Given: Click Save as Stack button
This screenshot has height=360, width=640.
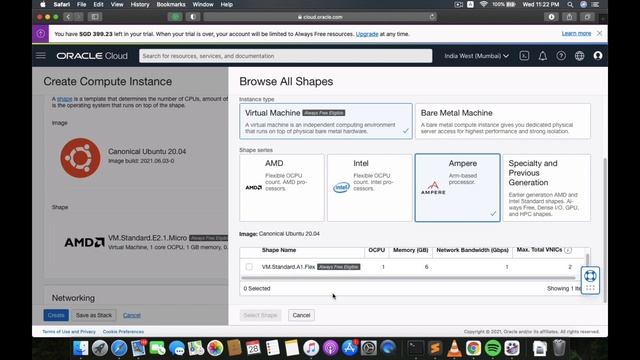Looking at the screenshot, I should [93, 315].
